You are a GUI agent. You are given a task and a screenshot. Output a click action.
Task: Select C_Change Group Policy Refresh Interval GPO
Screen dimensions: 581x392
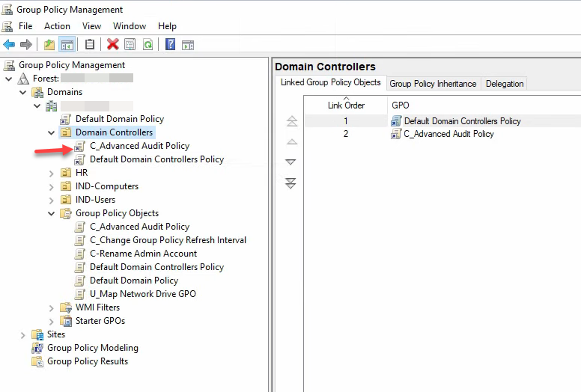[168, 240]
